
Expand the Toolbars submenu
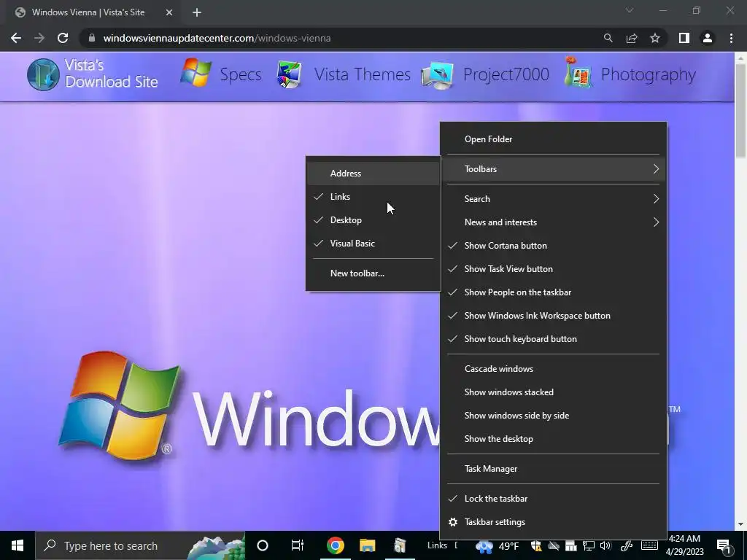(553, 169)
